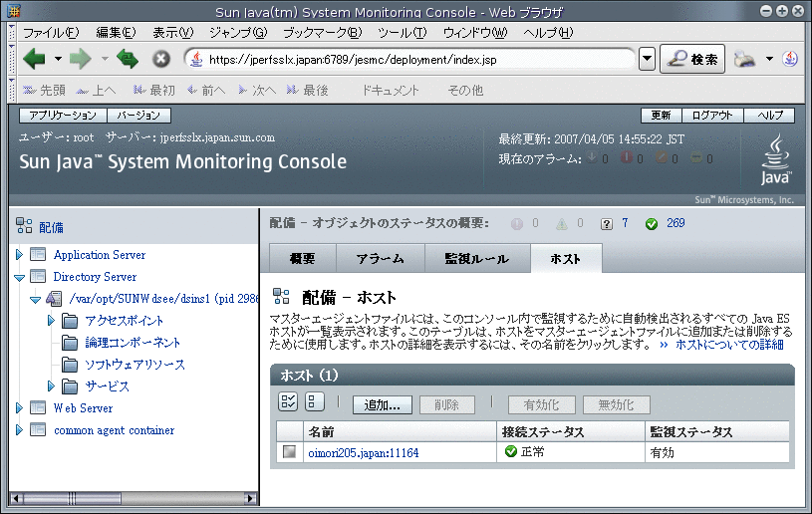
Task: Click the unknown status question mark icon
Action: [x=607, y=223]
